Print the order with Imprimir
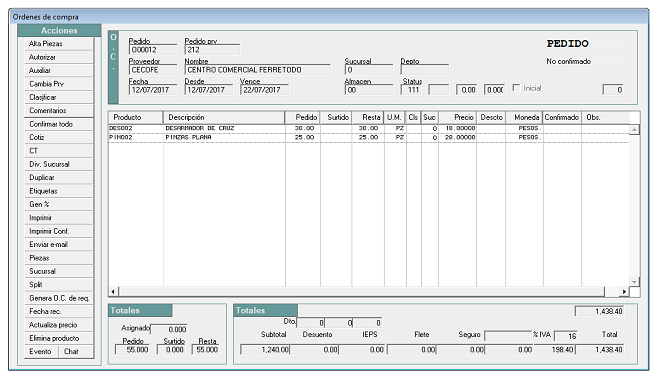 click(59, 218)
